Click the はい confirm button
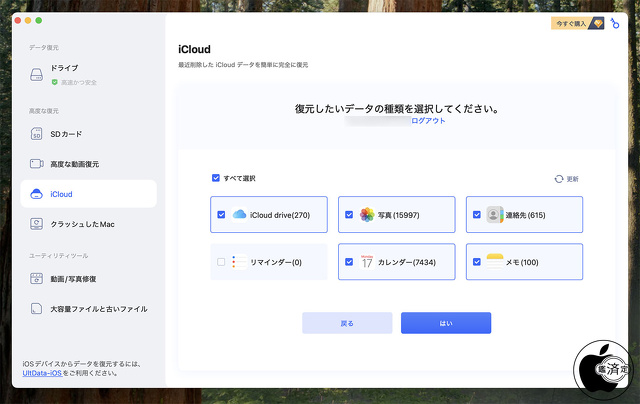 [446, 323]
